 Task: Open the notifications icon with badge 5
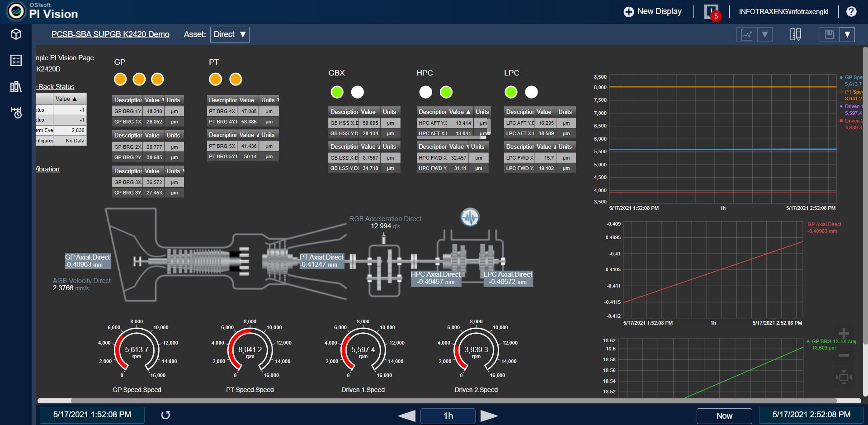click(x=712, y=12)
